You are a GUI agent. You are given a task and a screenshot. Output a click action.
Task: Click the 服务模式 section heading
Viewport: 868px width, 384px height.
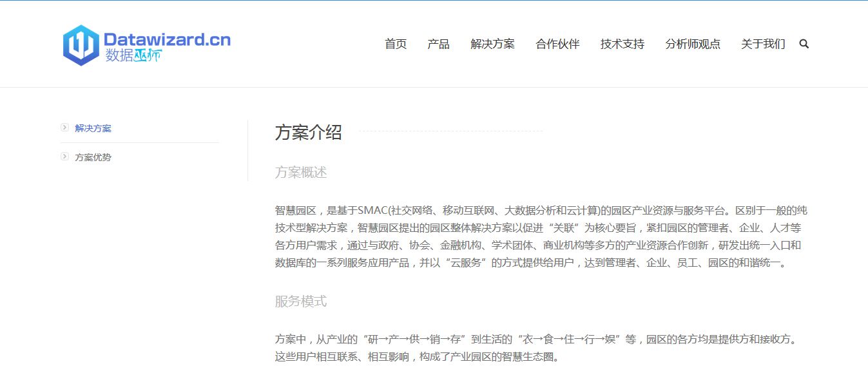coord(301,301)
